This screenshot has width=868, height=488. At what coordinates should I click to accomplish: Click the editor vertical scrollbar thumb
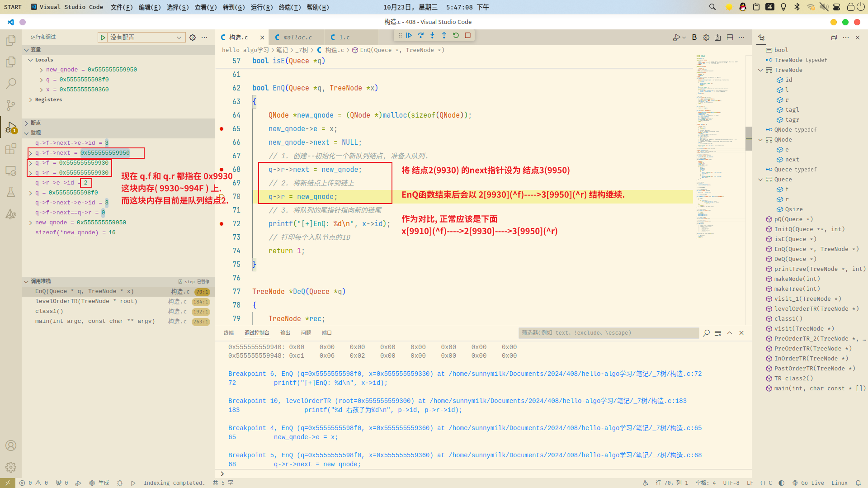coord(748,138)
